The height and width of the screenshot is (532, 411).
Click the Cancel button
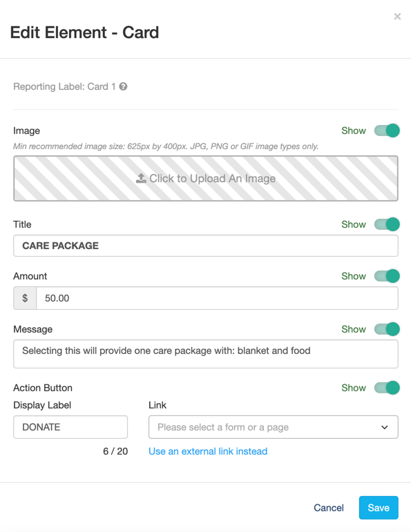point(329,508)
